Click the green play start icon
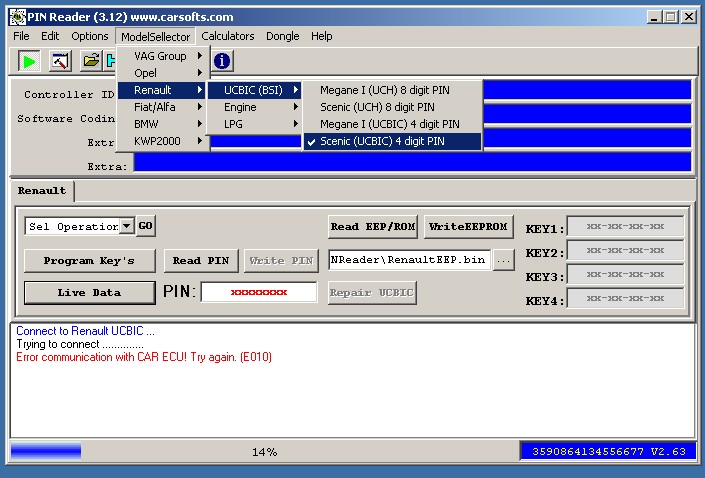The width and height of the screenshot is (705, 478). point(29,61)
